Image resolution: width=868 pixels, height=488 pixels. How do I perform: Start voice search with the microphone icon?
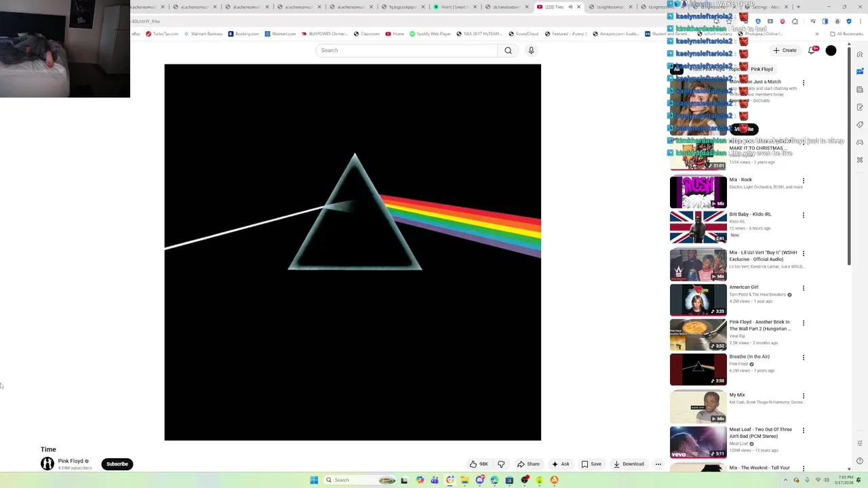(x=531, y=50)
